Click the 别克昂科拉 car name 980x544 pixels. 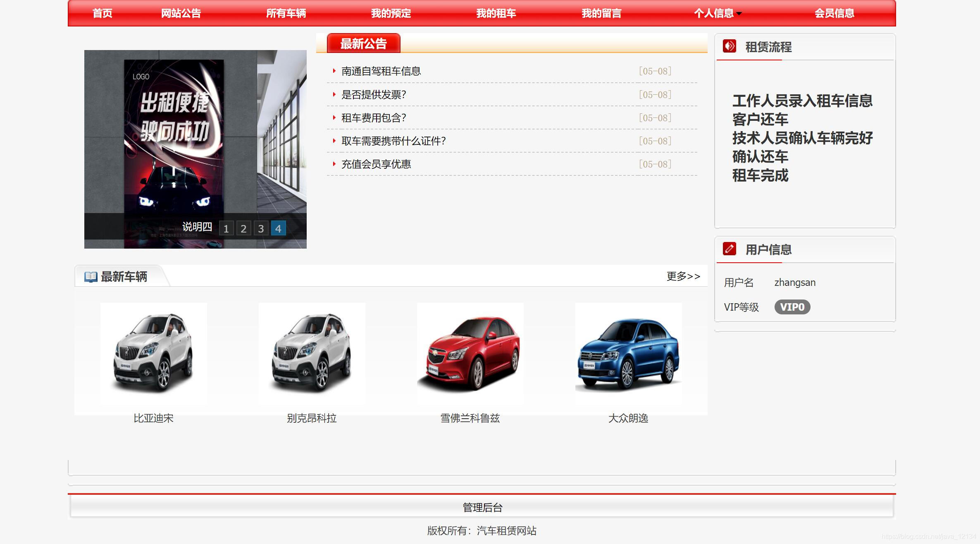(x=312, y=418)
